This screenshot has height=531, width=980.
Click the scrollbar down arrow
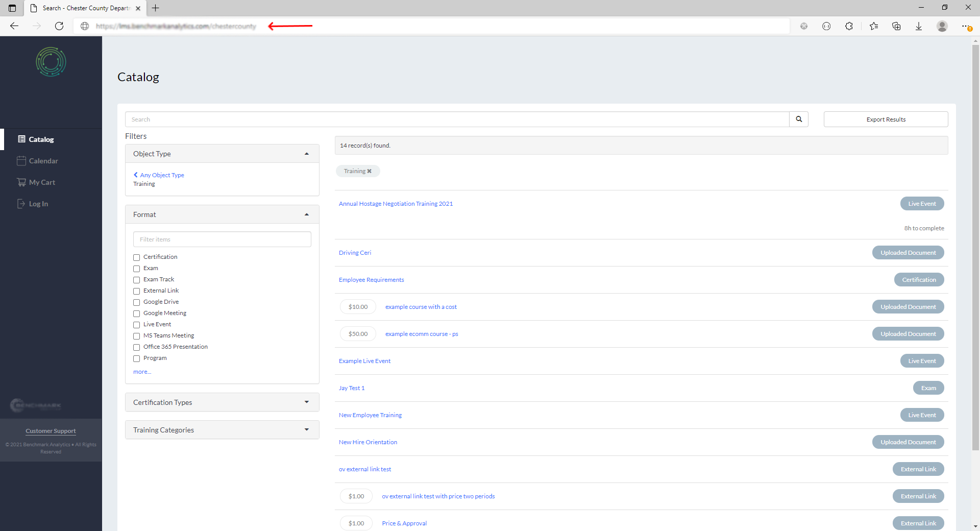pyautogui.click(x=975, y=526)
